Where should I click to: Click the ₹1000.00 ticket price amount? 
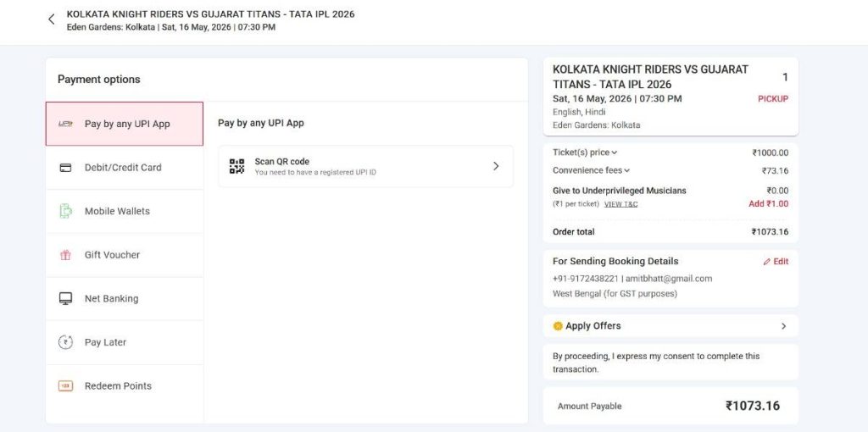click(770, 153)
